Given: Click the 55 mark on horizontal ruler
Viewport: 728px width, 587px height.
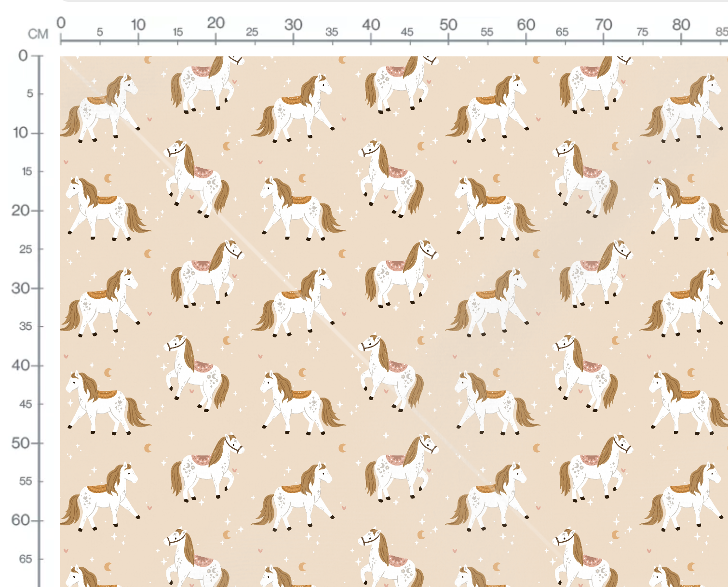Looking at the screenshot, I should (x=487, y=32).
